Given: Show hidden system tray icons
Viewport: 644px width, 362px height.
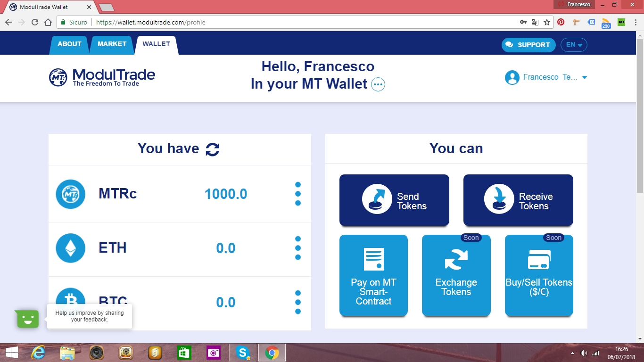Looking at the screenshot, I should tap(573, 353).
